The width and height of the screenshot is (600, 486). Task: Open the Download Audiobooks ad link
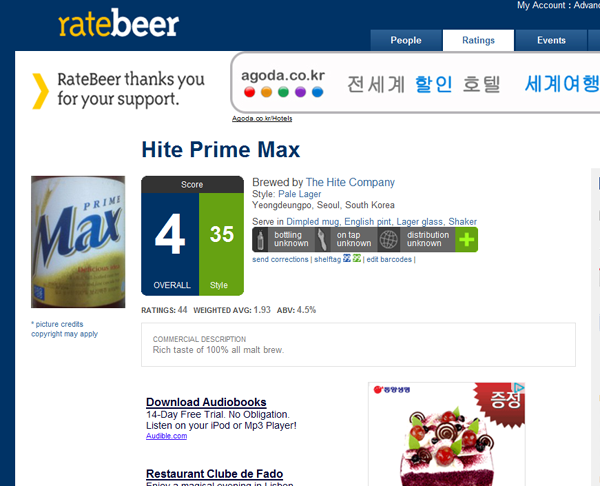pos(206,402)
